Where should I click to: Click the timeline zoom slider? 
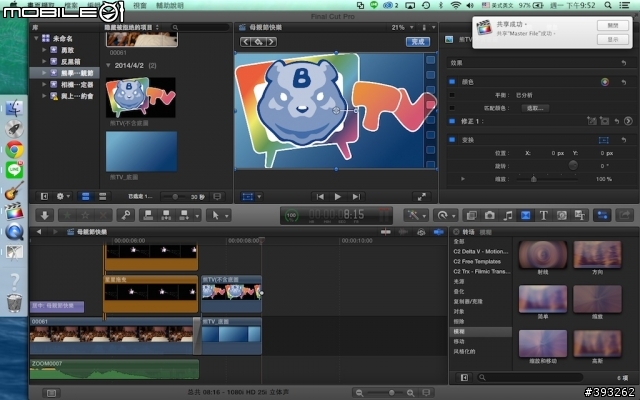point(391,393)
